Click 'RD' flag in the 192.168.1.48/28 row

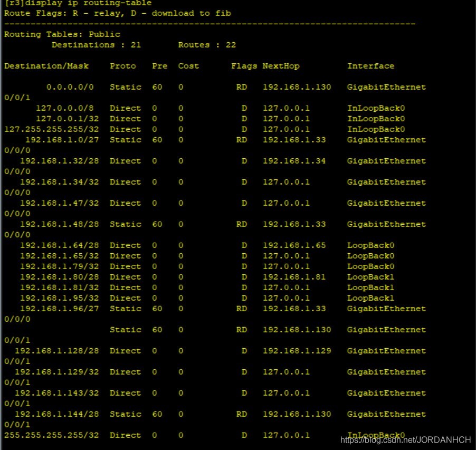(x=242, y=224)
